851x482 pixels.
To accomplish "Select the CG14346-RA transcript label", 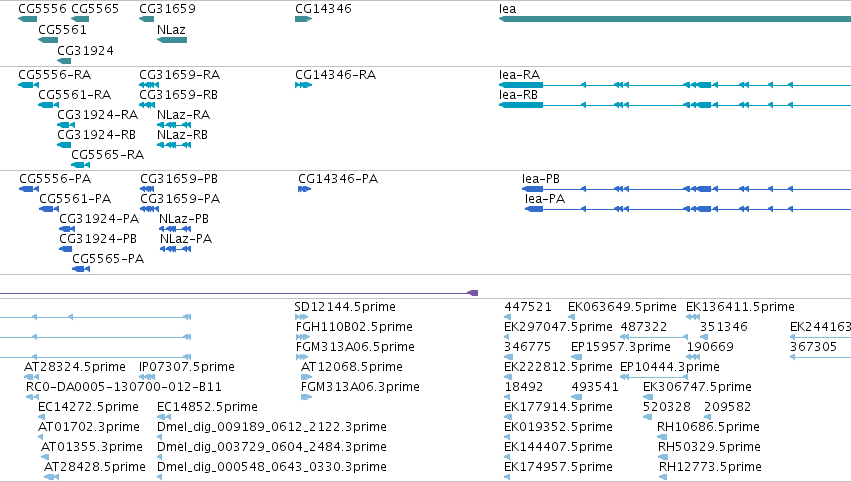I will pyautogui.click(x=335, y=74).
